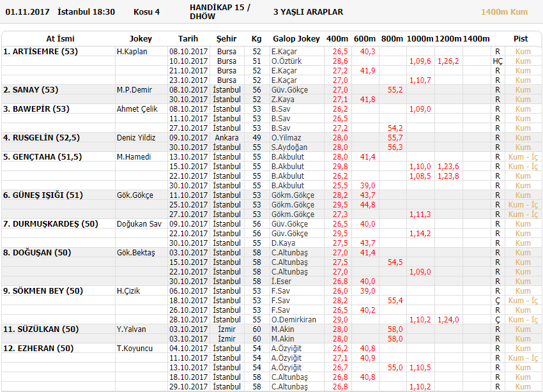
Task: Click the 1,24,0 time value
Action: [x=448, y=320]
